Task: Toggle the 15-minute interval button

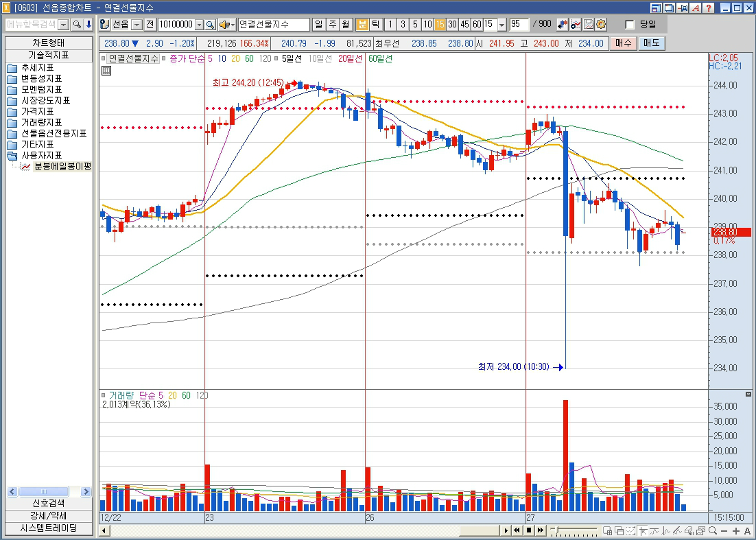Action: (x=440, y=25)
